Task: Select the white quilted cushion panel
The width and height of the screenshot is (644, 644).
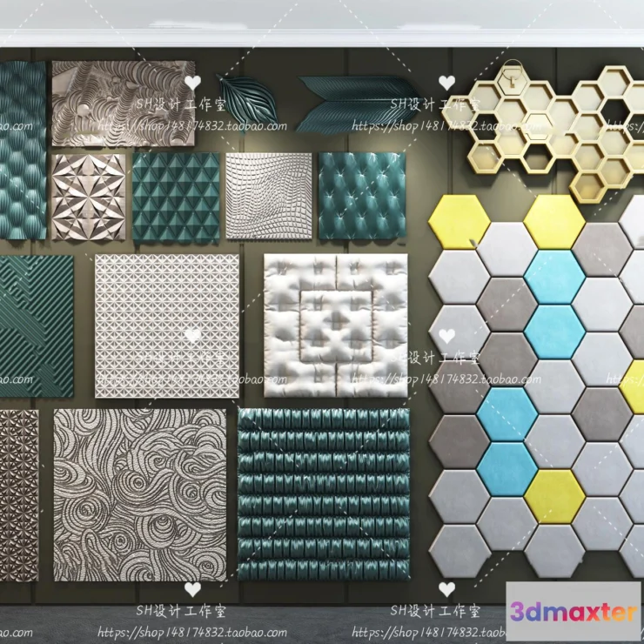Action: point(336,325)
